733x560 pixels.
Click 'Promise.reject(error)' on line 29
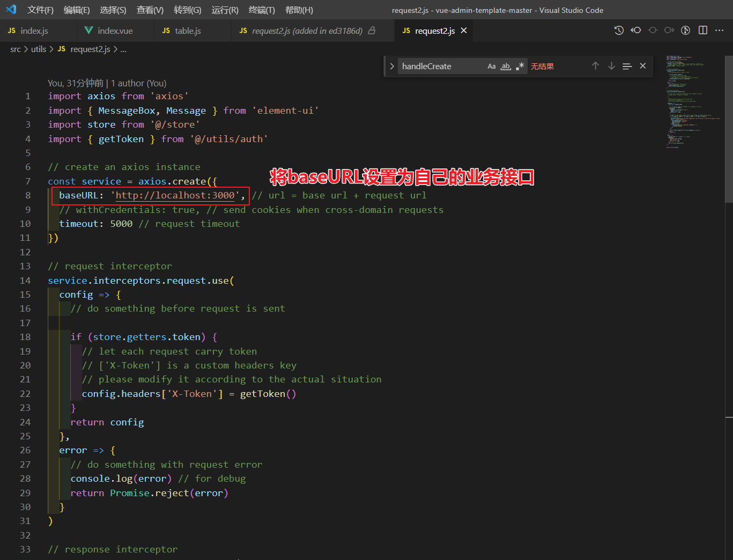coord(169,493)
